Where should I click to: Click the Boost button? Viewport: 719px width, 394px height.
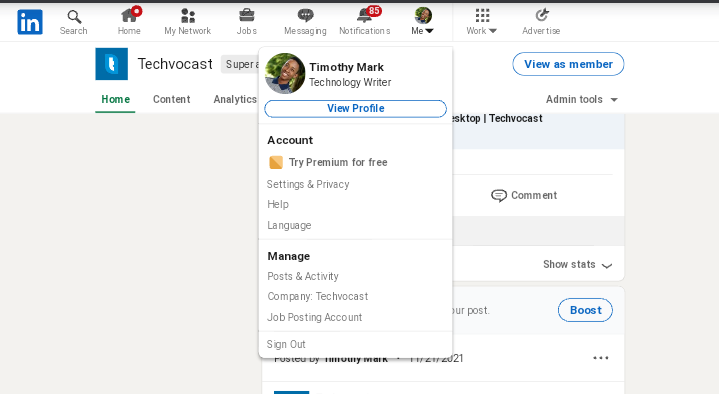coord(585,310)
